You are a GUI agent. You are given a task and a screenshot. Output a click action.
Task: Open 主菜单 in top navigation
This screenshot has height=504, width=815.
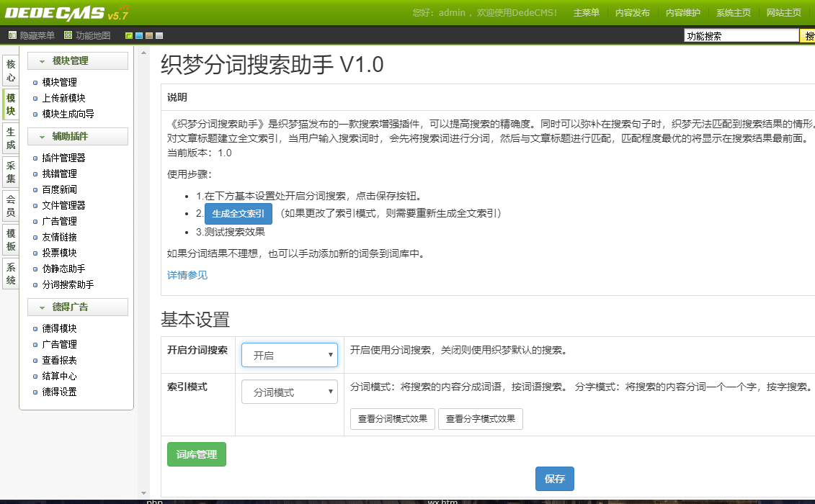pos(587,12)
